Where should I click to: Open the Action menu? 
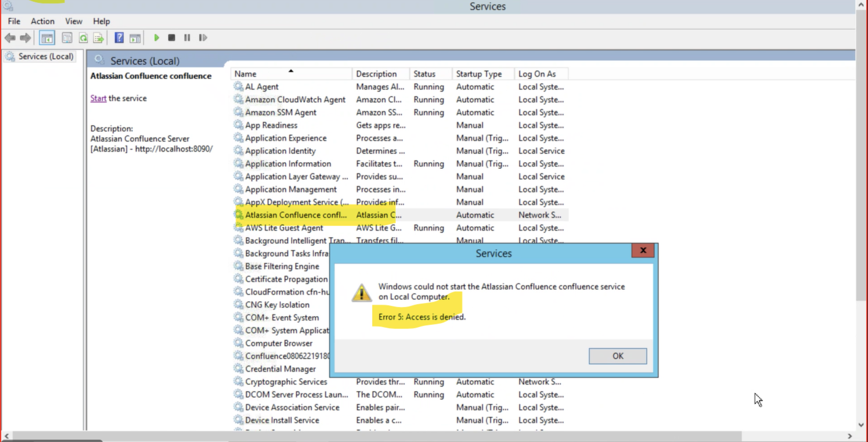click(42, 21)
